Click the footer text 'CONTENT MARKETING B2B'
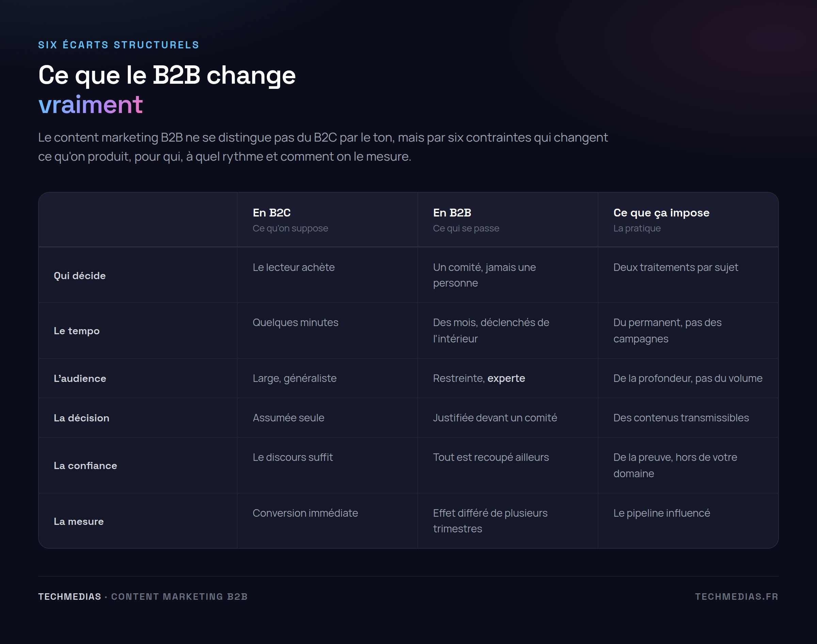This screenshot has width=817, height=644. pos(179,596)
